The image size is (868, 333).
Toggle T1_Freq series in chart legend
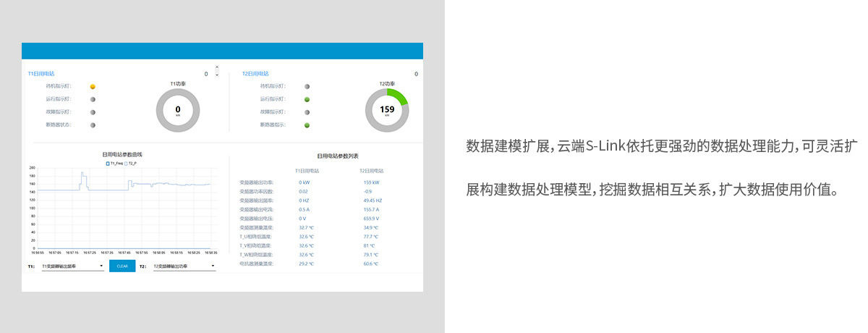[x=114, y=164]
